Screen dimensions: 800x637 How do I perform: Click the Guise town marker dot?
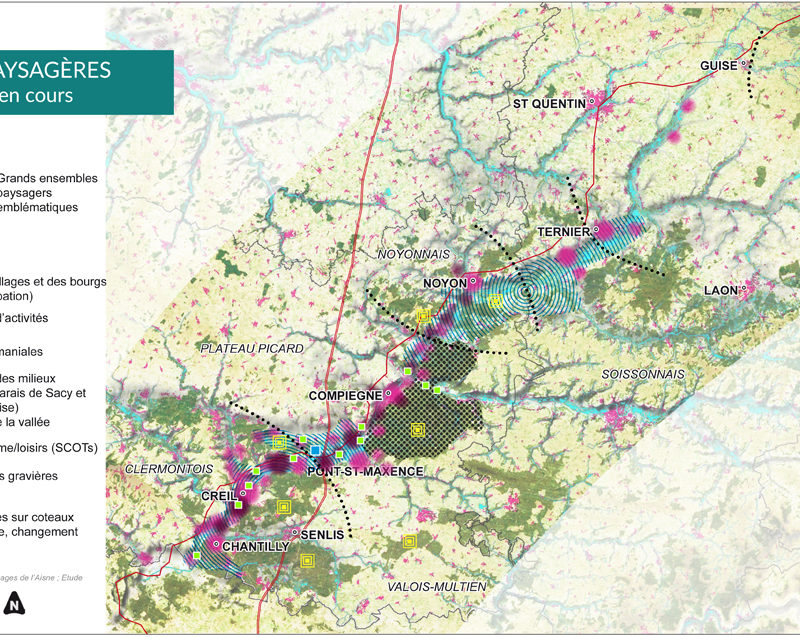(745, 65)
